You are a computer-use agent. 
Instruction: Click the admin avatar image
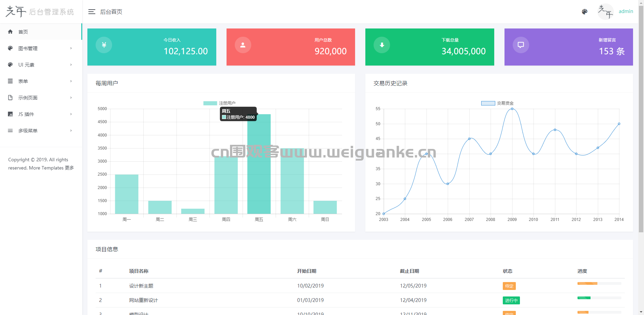coord(605,12)
